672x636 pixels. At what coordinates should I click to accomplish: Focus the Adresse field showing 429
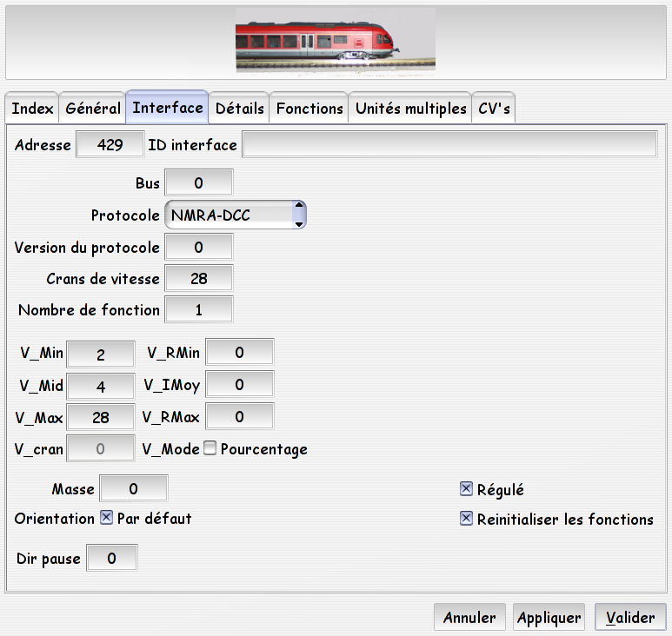tap(110, 145)
